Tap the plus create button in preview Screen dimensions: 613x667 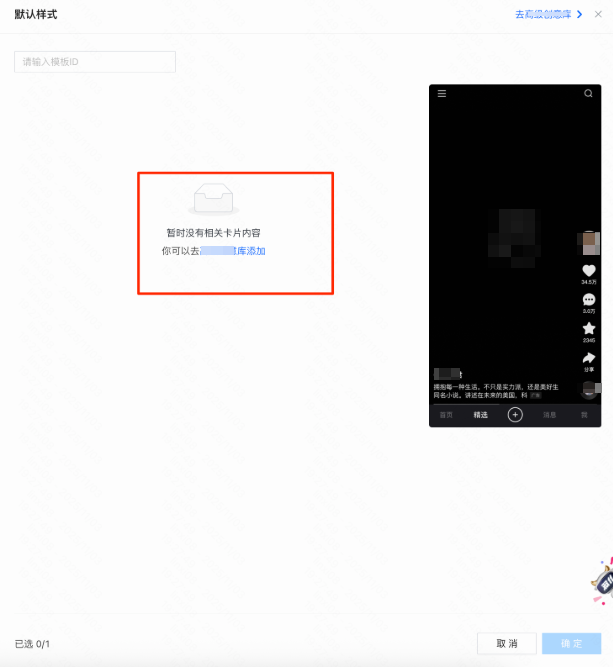coord(515,414)
